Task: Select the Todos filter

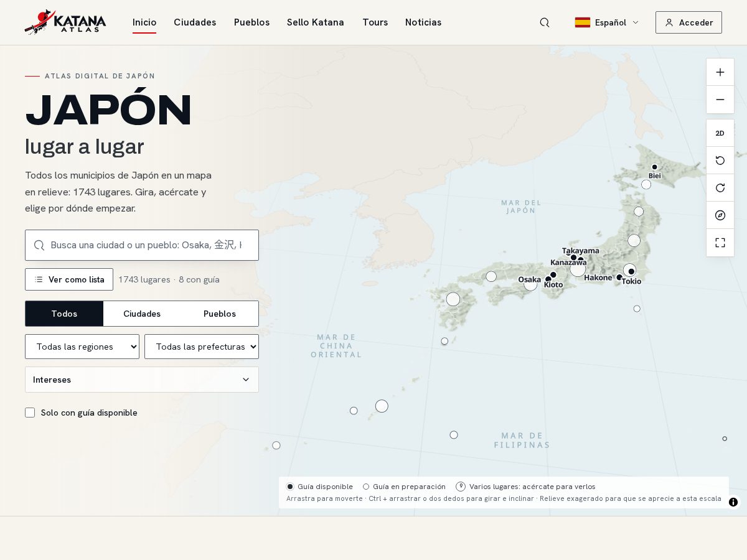Action: (64, 314)
